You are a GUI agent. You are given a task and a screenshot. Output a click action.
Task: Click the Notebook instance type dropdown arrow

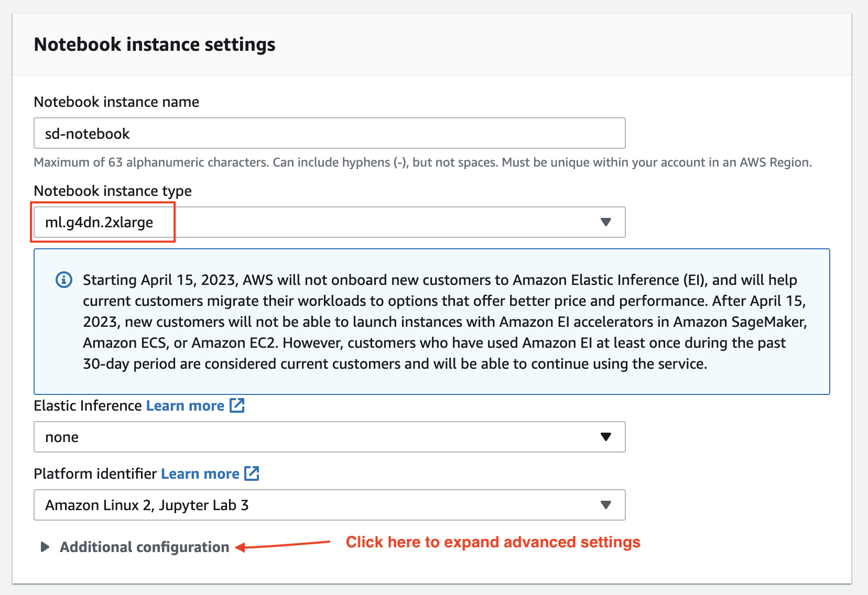point(606,222)
